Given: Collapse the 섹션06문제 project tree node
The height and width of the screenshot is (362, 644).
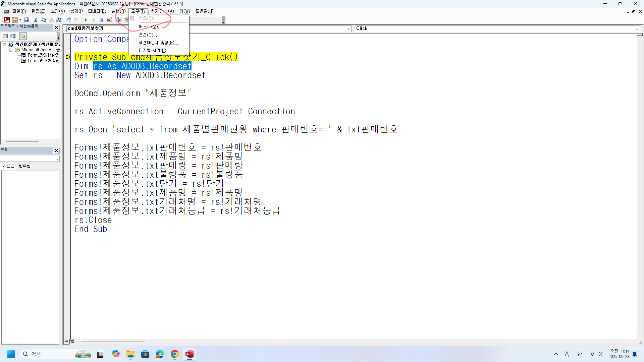Looking at the screenshot, I should click(5, 45).
